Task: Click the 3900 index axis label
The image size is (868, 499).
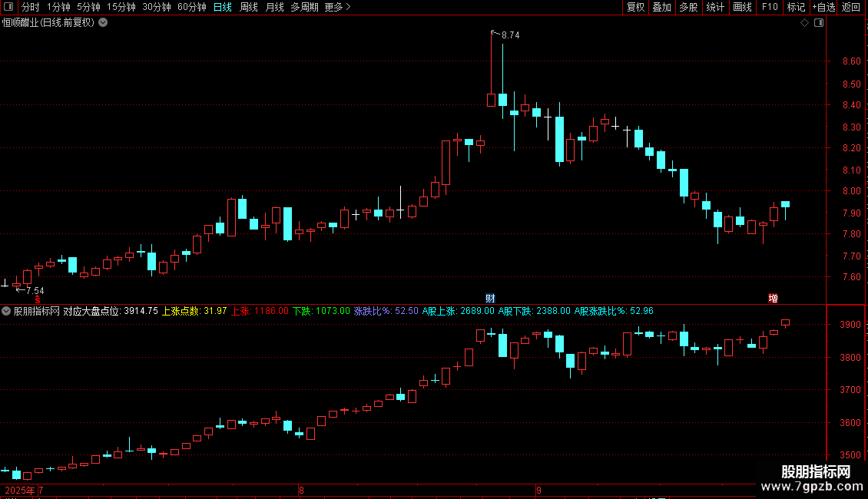Action: [850, 325]
